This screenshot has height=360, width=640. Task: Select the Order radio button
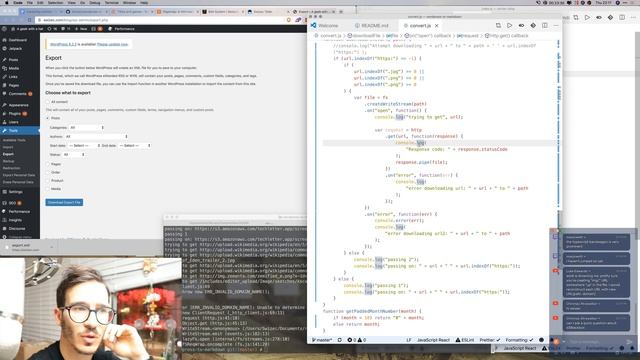[47, 172]
